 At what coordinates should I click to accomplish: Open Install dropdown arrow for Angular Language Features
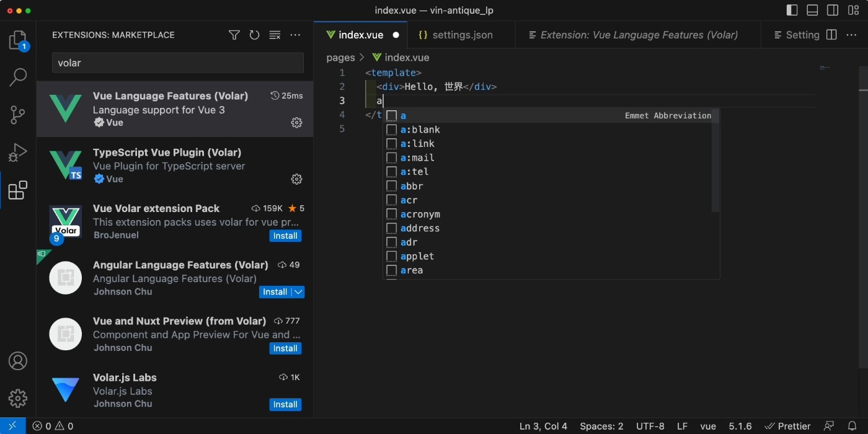point(298,292)
